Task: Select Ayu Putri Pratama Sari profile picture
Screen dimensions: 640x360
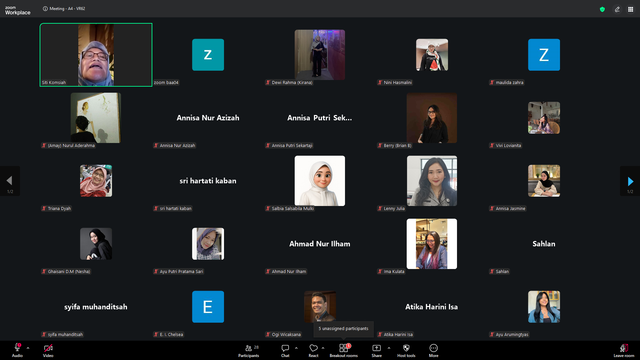Action: 208,244
